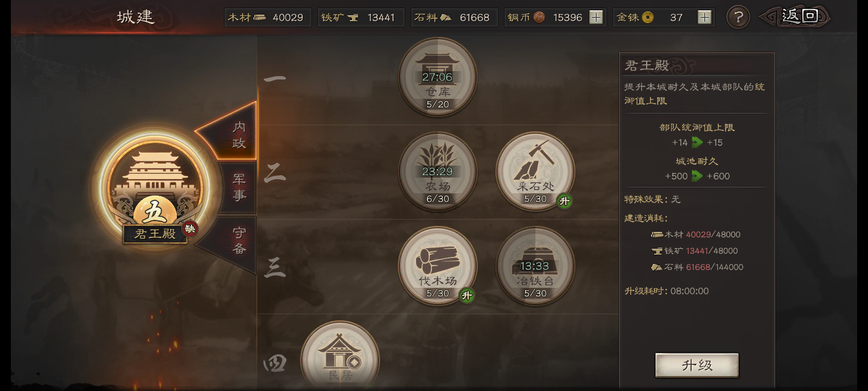Select the 君王殿 palace emblem
This screenshot has width=868, height=391.
pyautogui.click(x=155, y=187)
